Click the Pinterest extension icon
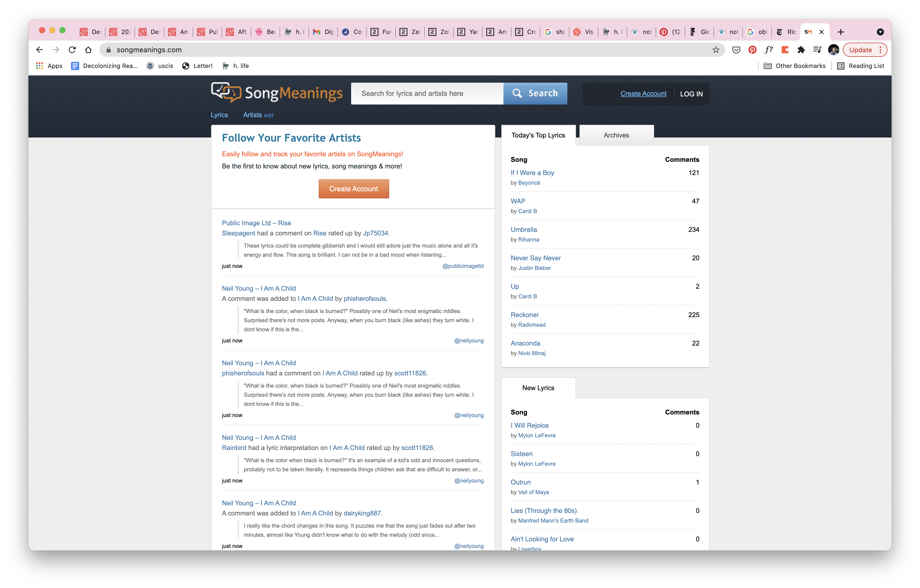Image resolution: width=920 pixels, height=588 pixels. tap(752, 50)
